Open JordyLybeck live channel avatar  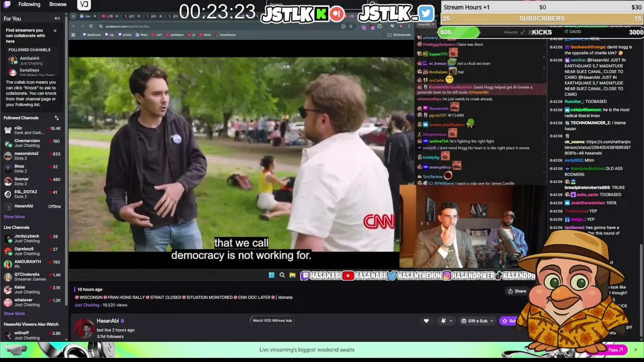8,238
